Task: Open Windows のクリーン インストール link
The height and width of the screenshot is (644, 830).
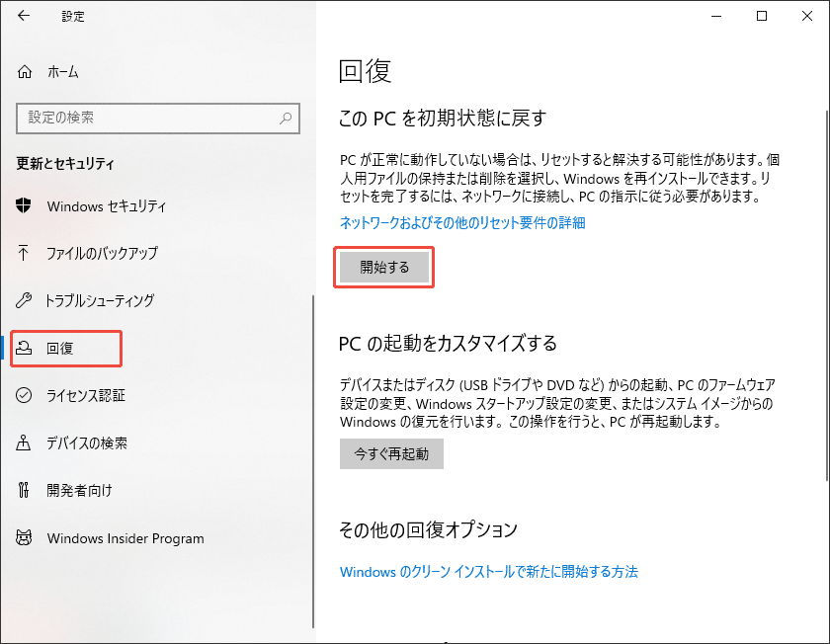Action: [488, 572]
